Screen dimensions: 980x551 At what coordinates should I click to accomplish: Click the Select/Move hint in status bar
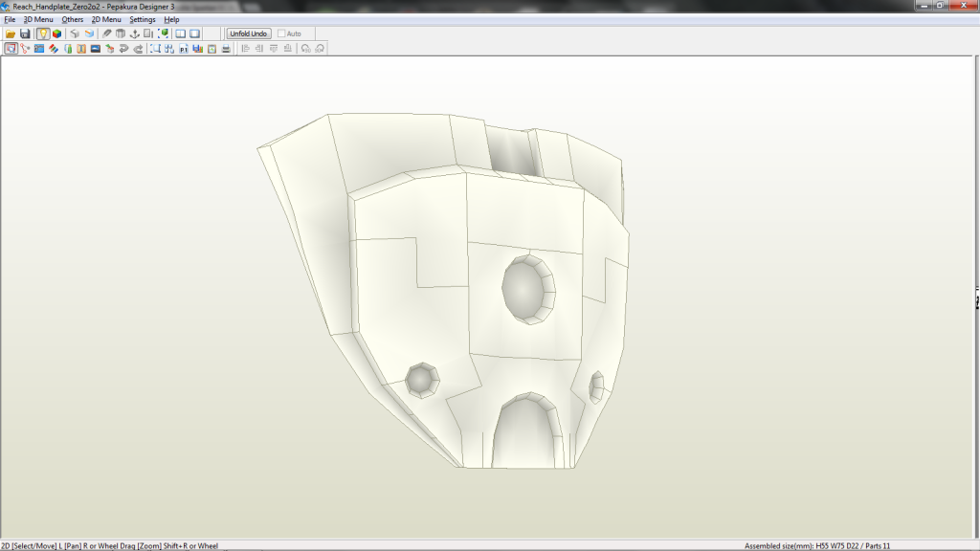pyautogui.click(x=109, y=546)
